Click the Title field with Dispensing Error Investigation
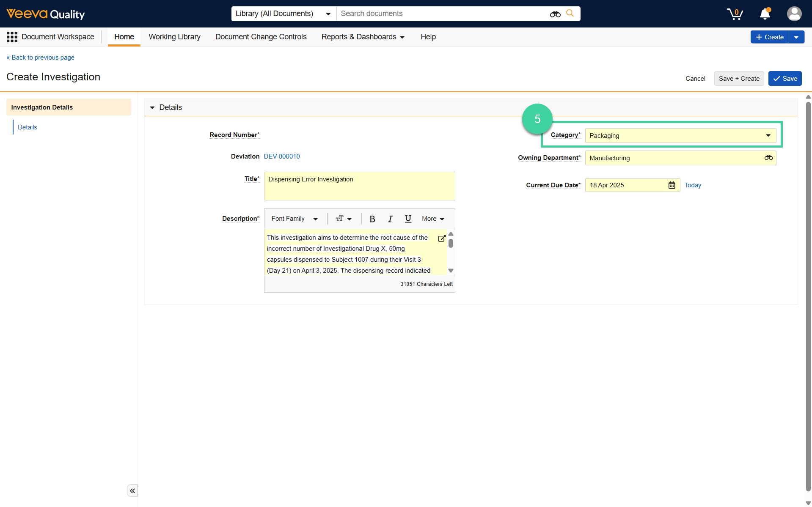Screen dimensions: 812x507 [359, 186]
